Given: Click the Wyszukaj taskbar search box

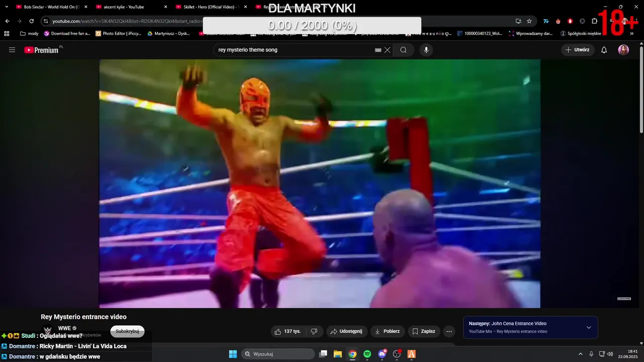Looking at the screenshot, I should (278, 354).
